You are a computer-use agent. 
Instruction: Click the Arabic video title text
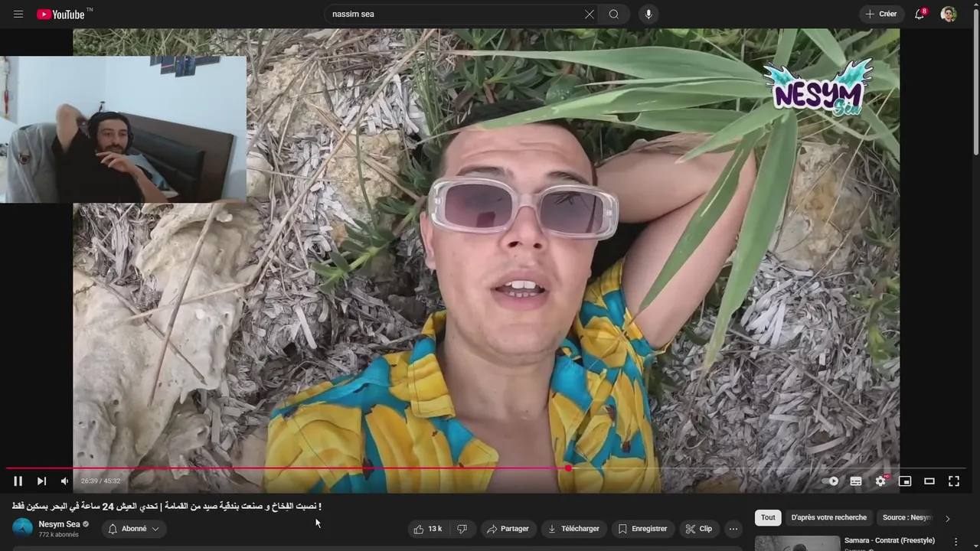coord(167,506)
